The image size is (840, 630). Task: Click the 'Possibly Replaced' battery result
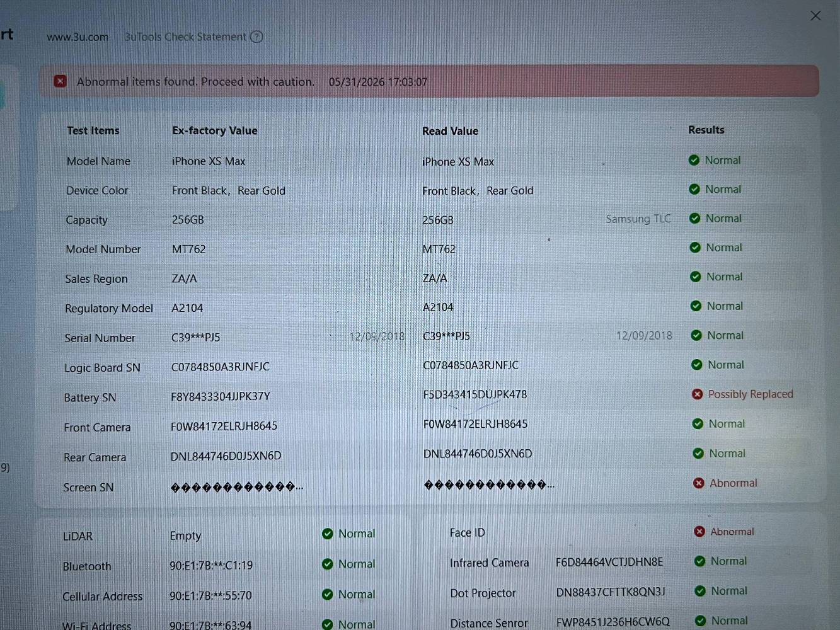tap(751, 394)
